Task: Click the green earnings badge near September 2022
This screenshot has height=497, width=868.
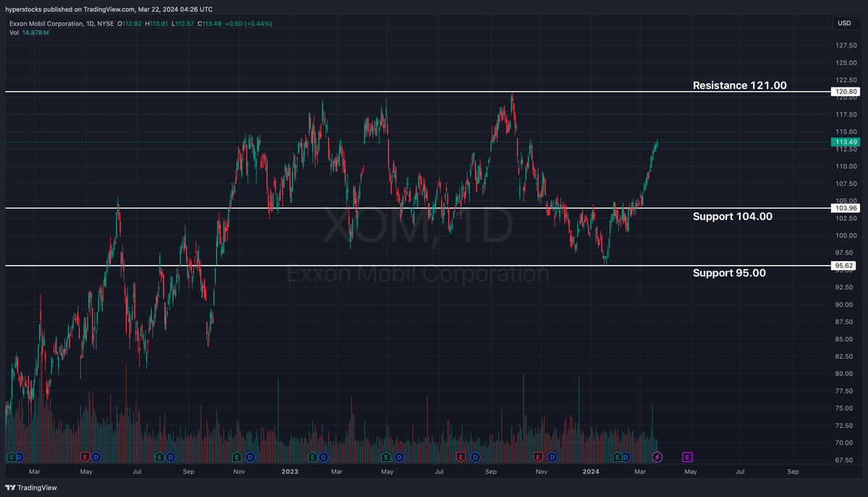Action: click(x=161, y=457)
